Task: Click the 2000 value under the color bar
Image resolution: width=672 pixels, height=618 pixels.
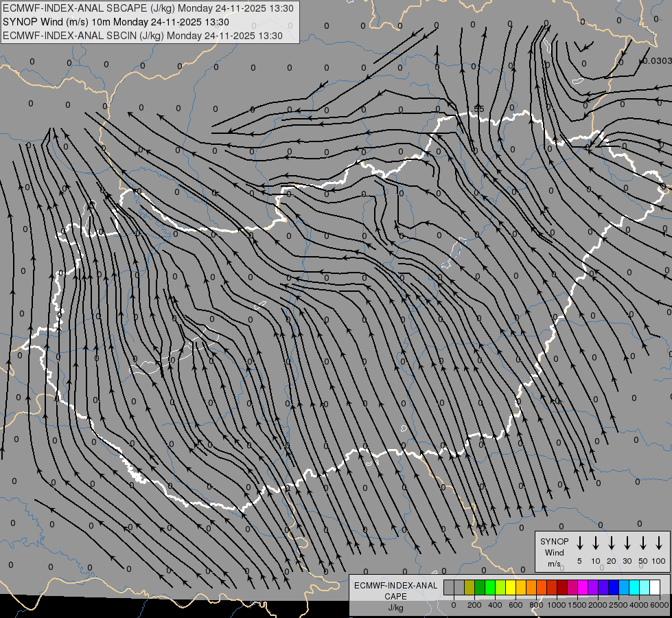Action: point(597,605)
